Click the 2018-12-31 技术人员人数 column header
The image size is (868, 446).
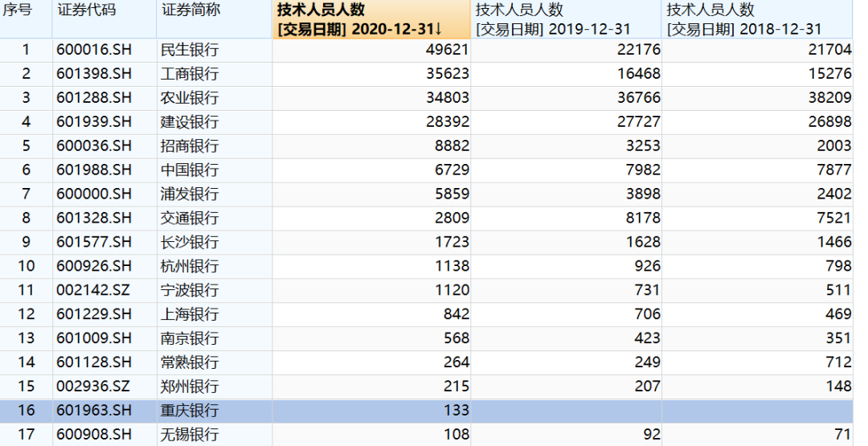755,19
